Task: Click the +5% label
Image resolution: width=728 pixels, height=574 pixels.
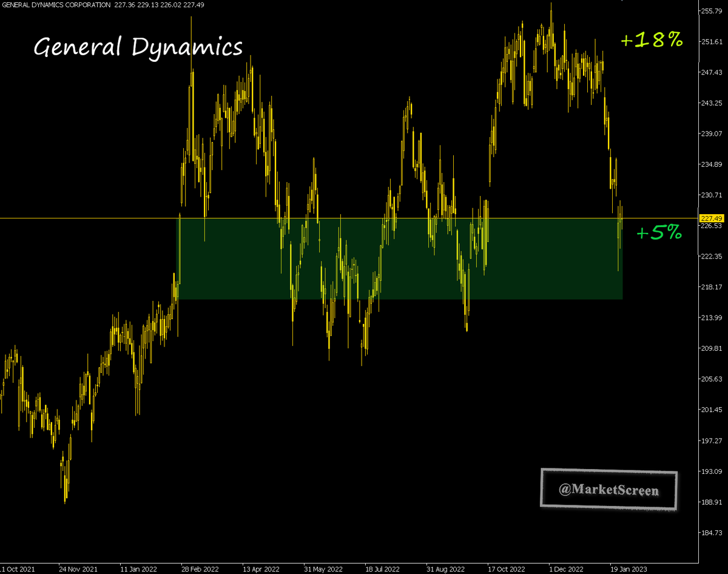Action: (x=659, y=232)
